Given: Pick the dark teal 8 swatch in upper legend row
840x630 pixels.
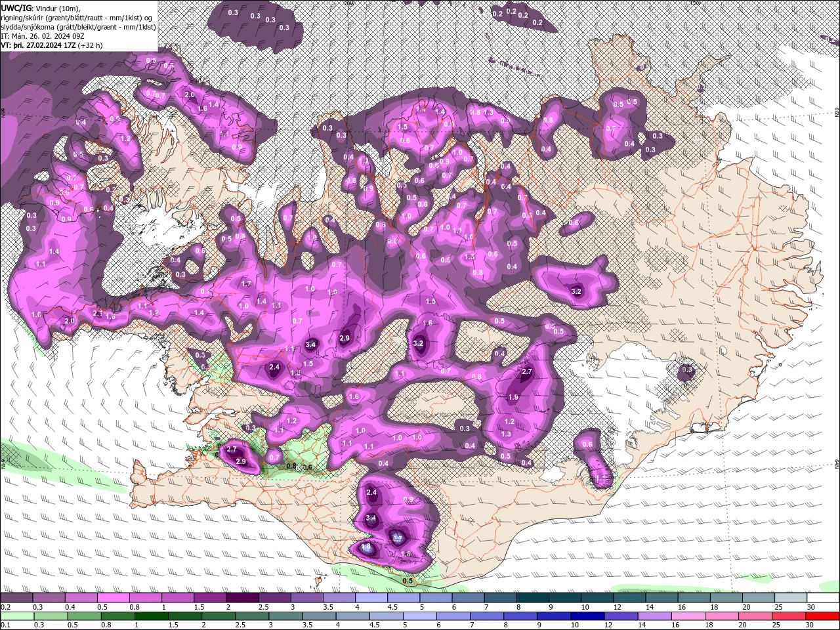Looking at the screenshot, I should pyautogui.click(x=532, y=598).
